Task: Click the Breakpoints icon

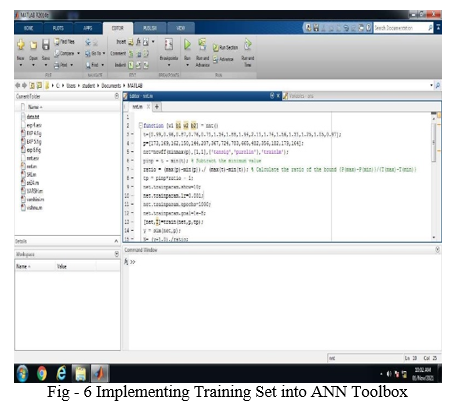Action: tap(169, 44)
